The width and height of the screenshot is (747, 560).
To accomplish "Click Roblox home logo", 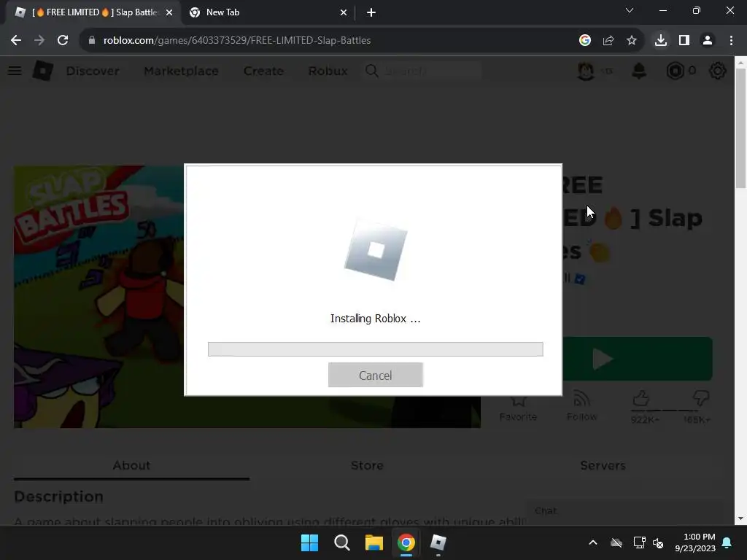I will tap(43, 71).
